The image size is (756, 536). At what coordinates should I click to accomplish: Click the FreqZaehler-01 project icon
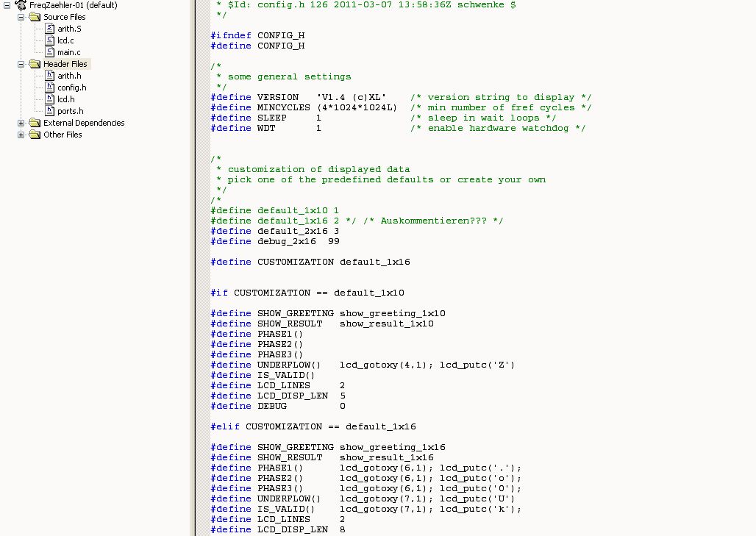[21, 5]
